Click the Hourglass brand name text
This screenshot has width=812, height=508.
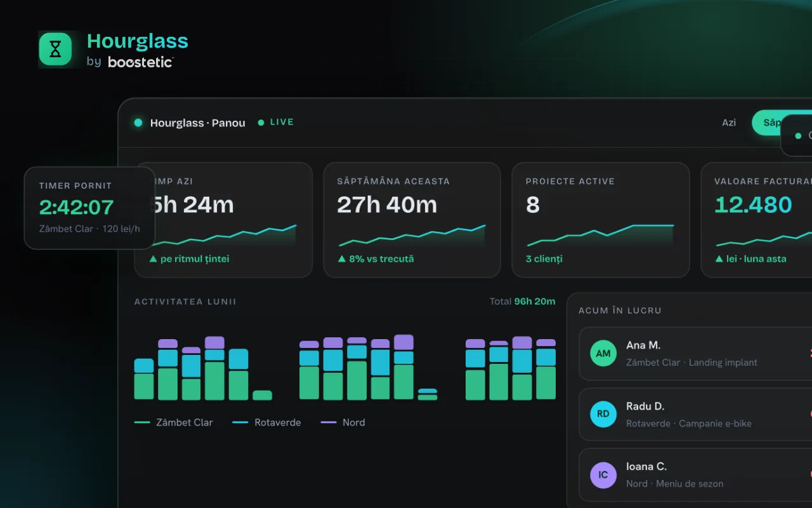pos(138,41)
